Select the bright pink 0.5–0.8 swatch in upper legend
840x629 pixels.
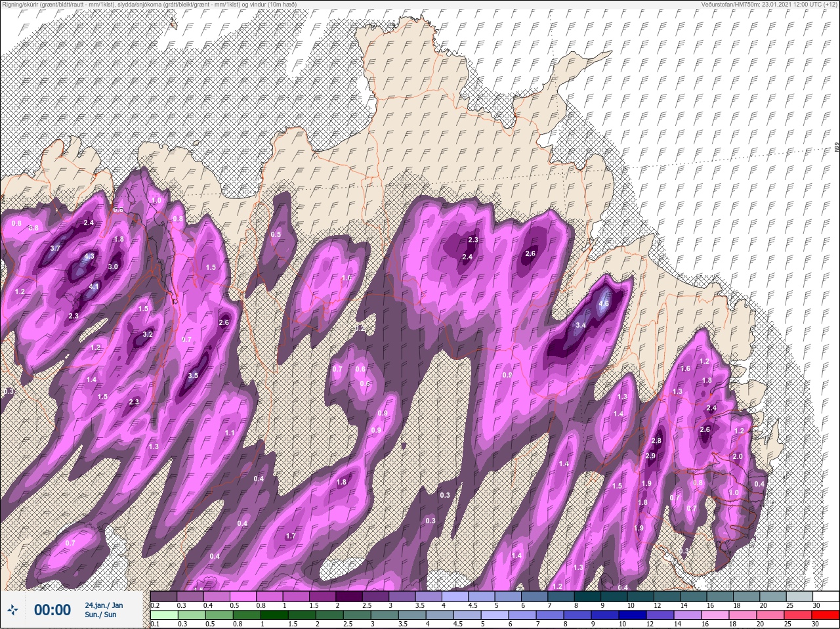pyautogui.click(x=243, y=596)
